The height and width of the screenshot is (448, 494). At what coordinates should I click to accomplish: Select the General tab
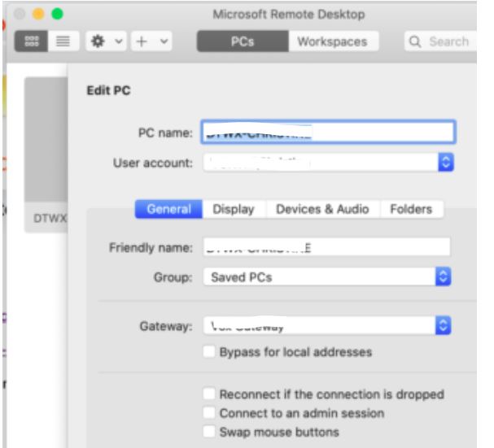(x=168, y=209)
